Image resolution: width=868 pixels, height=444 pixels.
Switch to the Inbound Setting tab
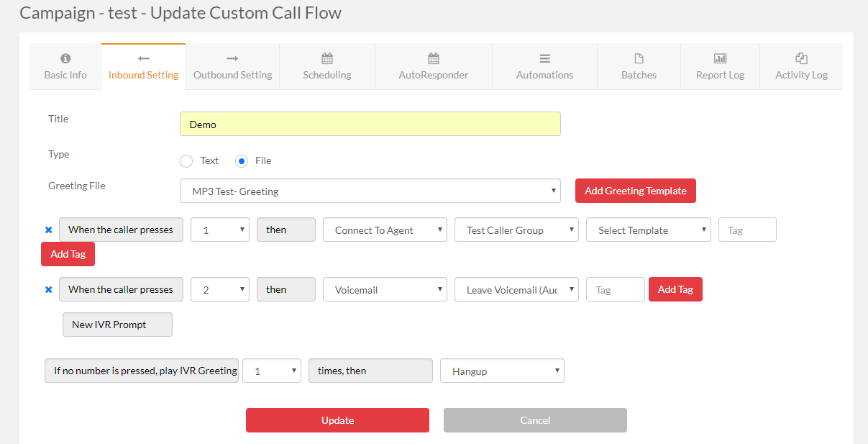tap(143, 67)
